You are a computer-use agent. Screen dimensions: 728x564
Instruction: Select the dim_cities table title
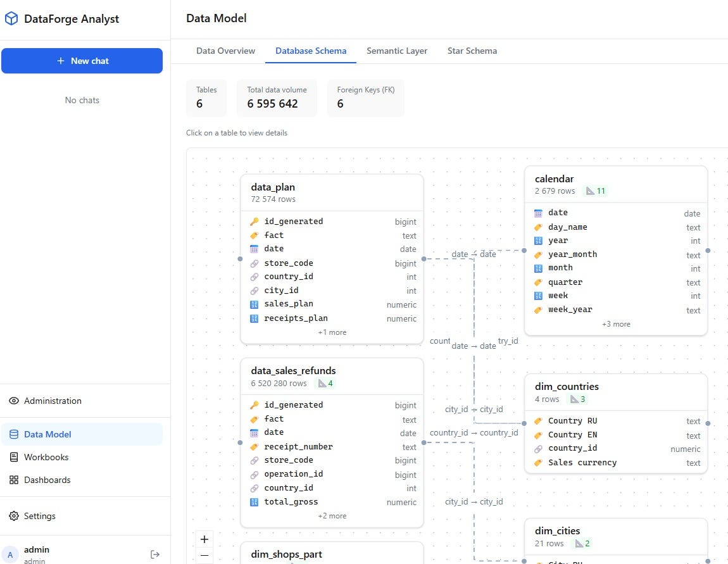(557, 531)
